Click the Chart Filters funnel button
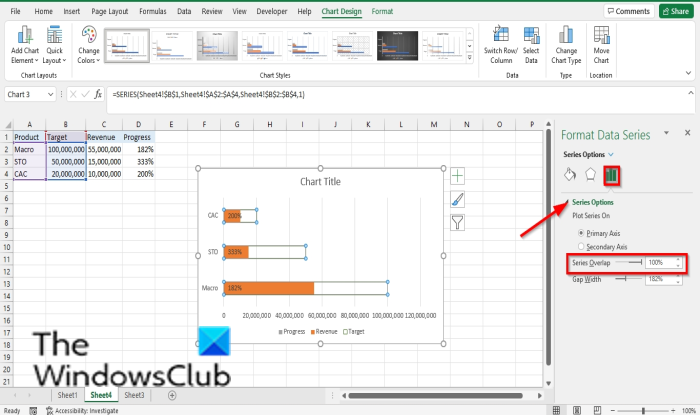The height and width of the screenshot is (415, 700). click(x=457, y=223)
